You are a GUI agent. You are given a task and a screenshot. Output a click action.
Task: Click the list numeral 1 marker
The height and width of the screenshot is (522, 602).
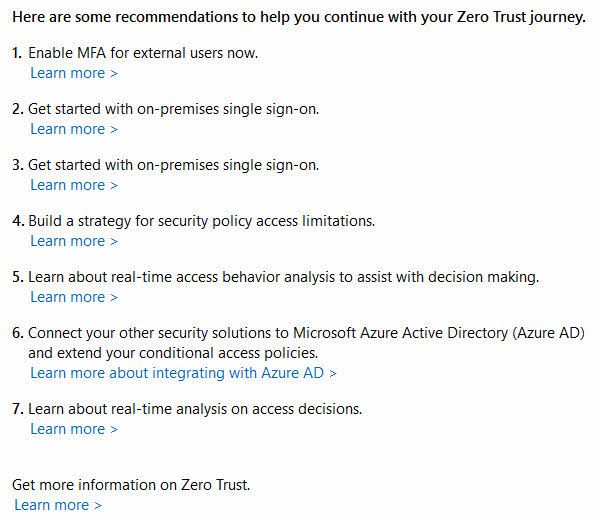tap(17, 53)
